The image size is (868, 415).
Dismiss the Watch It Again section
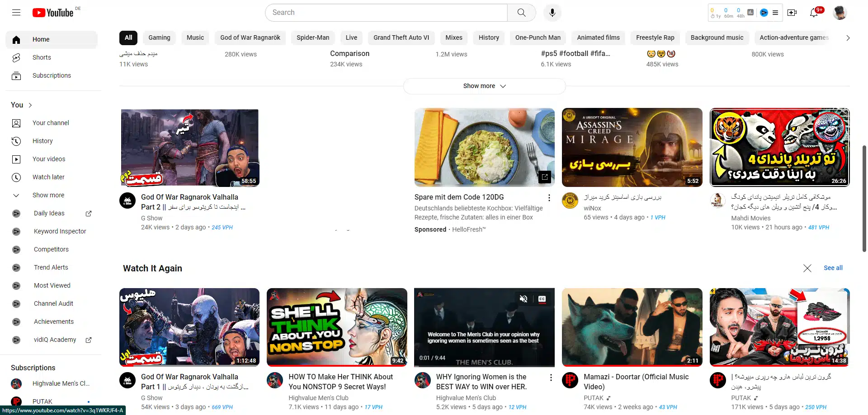tap(807, 268)
